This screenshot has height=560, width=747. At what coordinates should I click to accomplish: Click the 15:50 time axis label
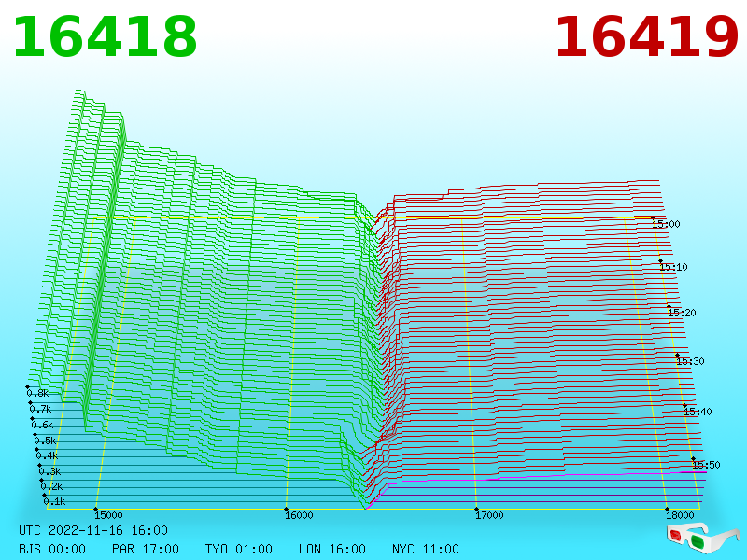coord(706,465)
